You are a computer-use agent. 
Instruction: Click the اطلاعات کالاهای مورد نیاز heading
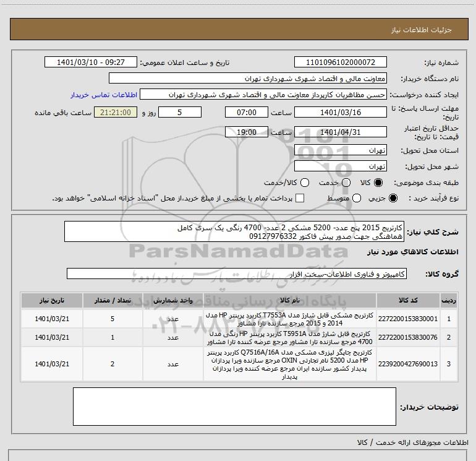413,252
